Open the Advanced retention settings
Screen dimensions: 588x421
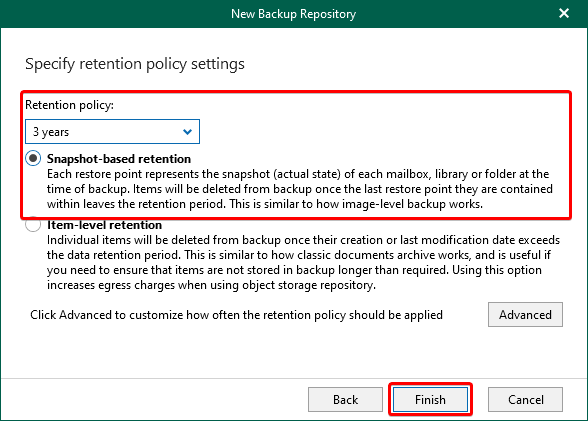click(x=525, y=315)
